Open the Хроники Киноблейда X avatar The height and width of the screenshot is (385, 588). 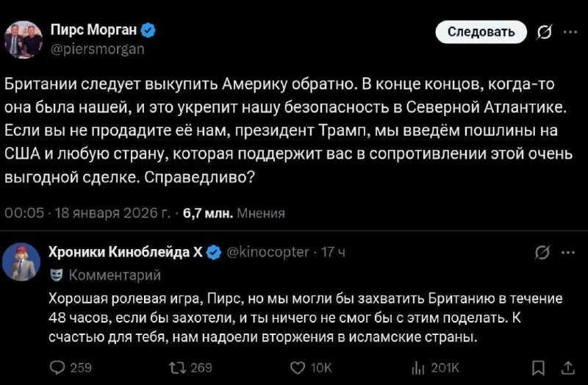click(x=21, y=261)
